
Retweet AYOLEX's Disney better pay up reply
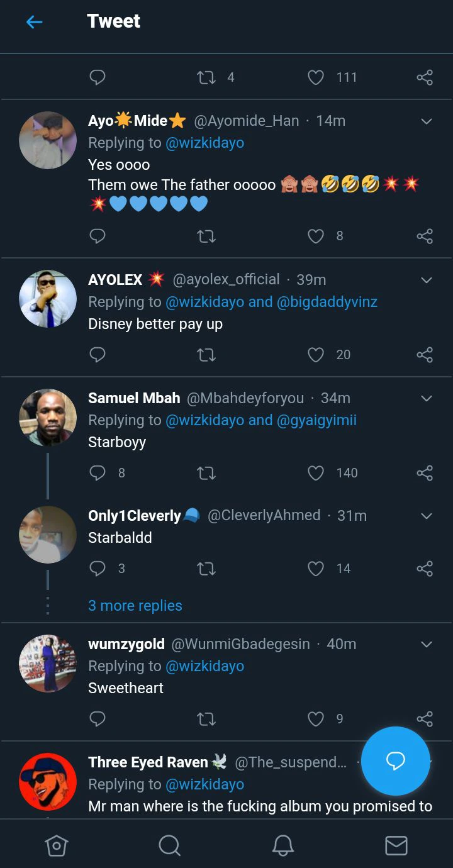(x=206, y=355)
